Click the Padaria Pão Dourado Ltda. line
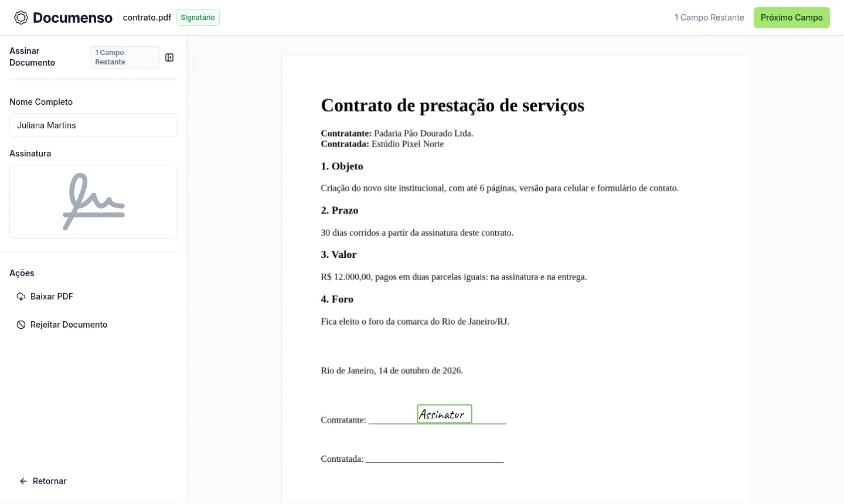The width and height of the screenshot is (844, 504). point(397,133)
